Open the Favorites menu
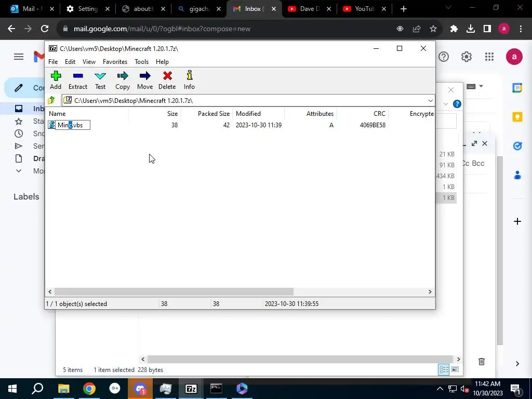 115,62
